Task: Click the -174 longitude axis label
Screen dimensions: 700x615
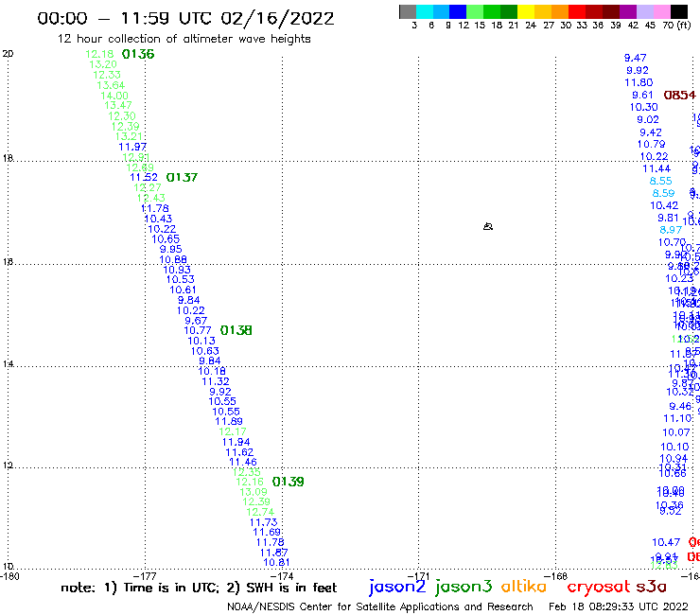Action: (284, 576)
